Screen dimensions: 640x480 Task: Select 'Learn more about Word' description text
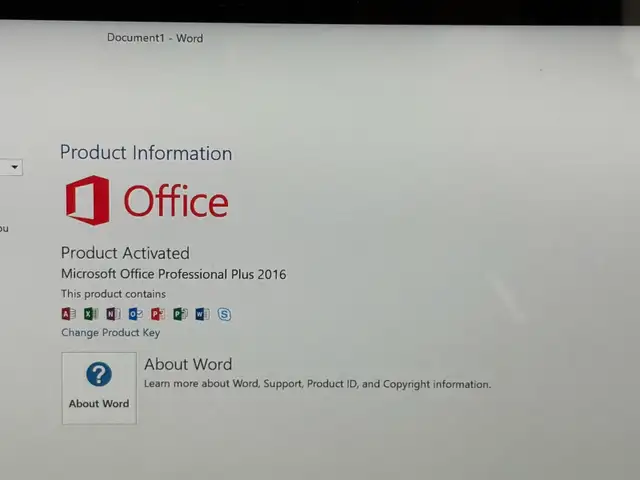click(x=318, y=384)
